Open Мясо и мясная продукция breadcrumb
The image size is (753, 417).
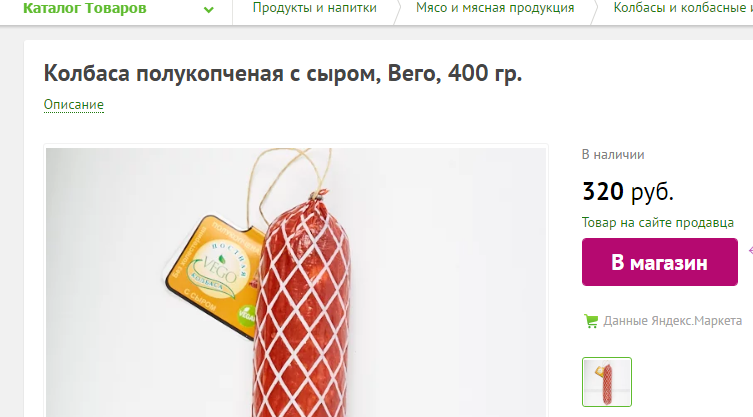point(495,8)
